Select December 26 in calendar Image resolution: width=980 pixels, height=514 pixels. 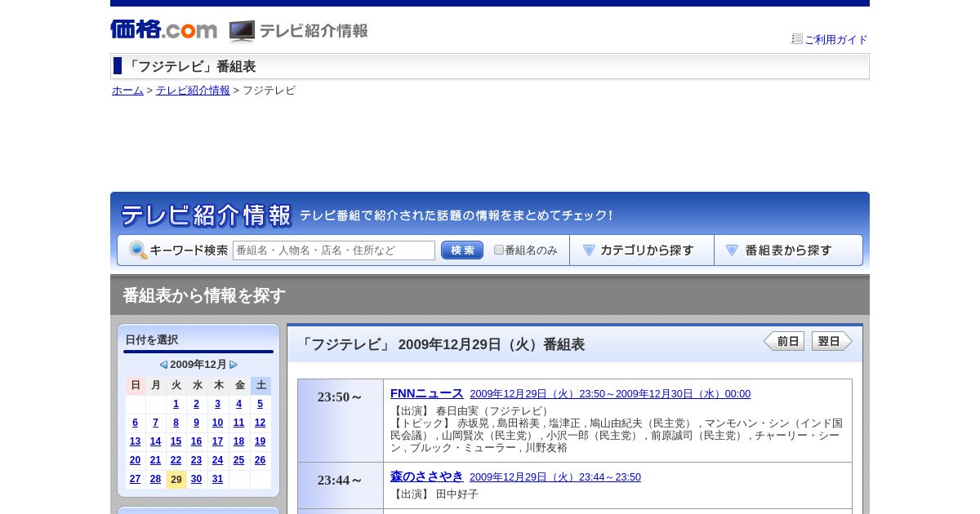click(x=260, y=460)
